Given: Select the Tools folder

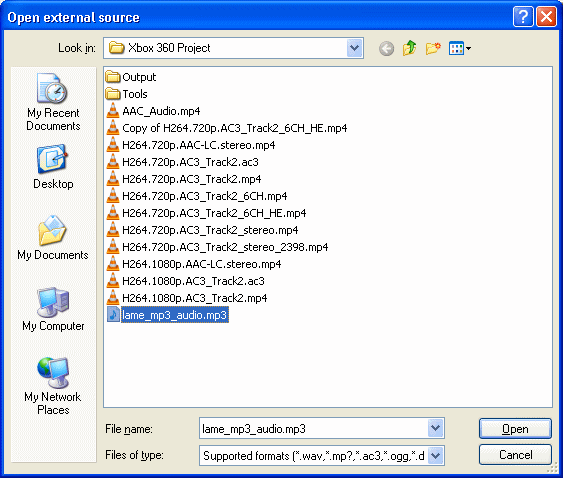Looking at the screenshot, I should coord(127,94).
